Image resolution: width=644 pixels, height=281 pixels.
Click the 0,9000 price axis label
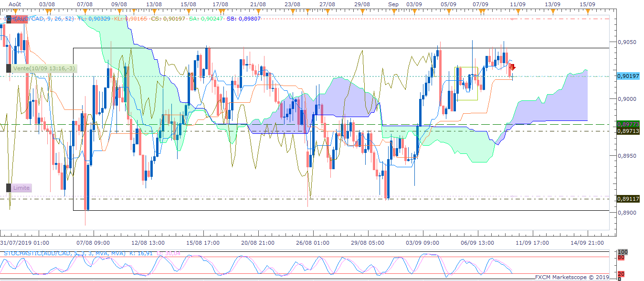click(x=626, y=99)
